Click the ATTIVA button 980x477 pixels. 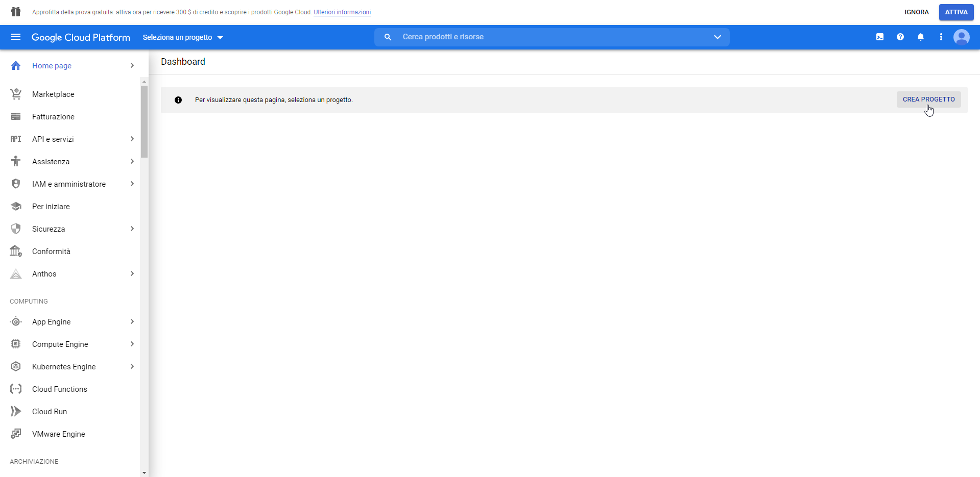tap(956, 12)
